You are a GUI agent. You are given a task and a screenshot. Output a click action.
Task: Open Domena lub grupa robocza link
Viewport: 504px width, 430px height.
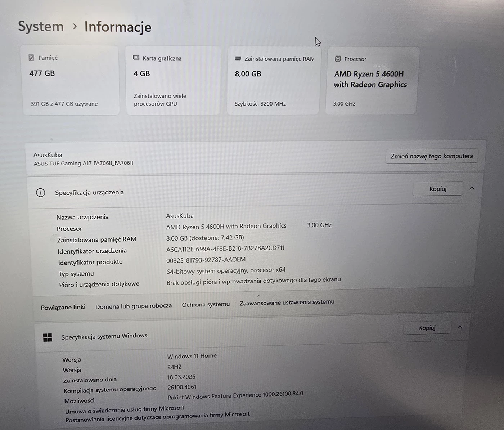pos(134,306)
